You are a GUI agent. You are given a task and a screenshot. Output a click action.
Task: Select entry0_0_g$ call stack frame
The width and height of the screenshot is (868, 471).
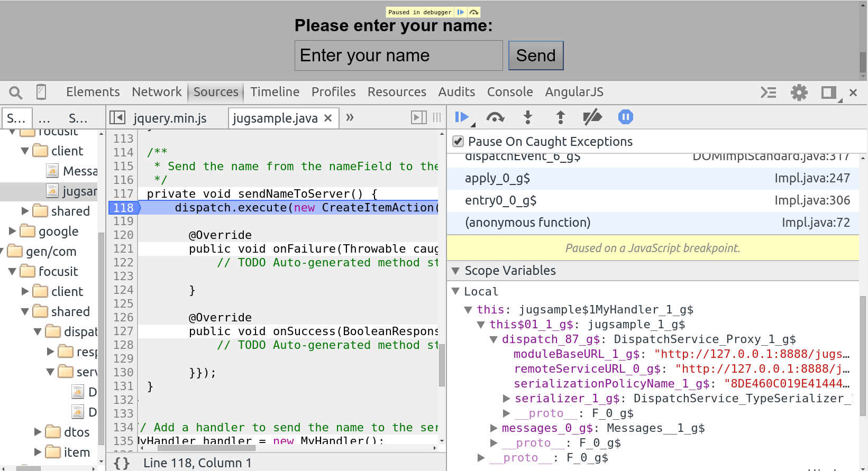click(x=653, y=201)
